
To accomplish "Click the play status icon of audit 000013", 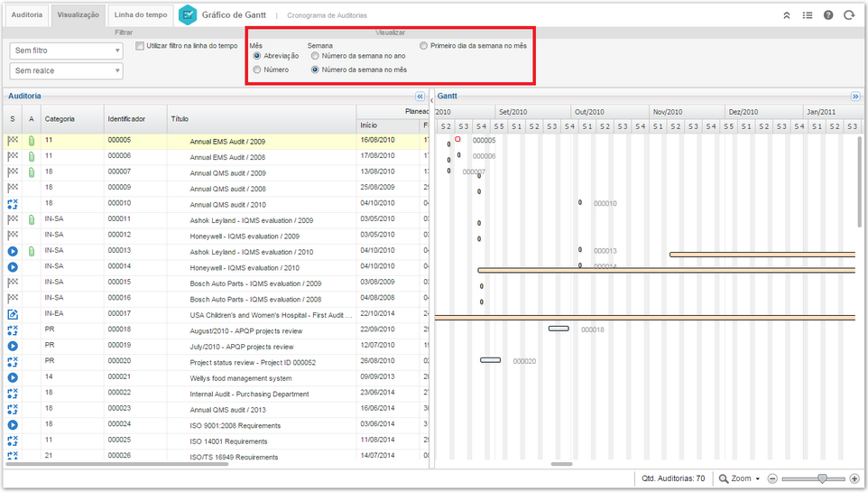I will (x=13, y=252).
